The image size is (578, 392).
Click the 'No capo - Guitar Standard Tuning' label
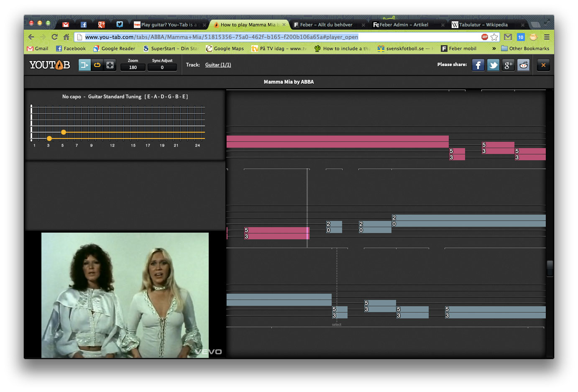point(125,97)
